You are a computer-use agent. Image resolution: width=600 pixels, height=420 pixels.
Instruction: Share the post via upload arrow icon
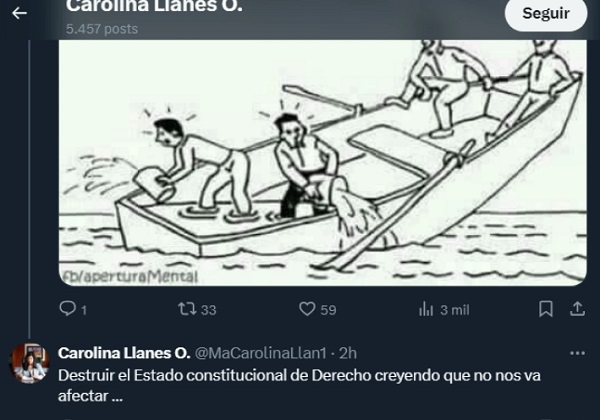coord(577,309)
